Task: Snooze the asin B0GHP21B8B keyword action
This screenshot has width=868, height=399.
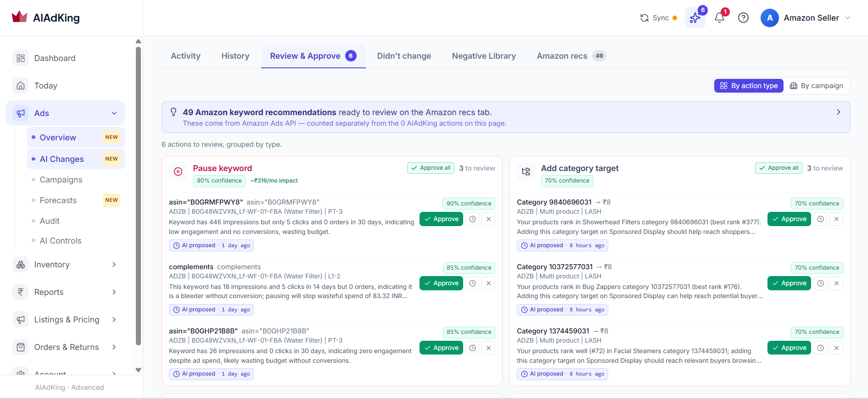Action: pos(472,348)
